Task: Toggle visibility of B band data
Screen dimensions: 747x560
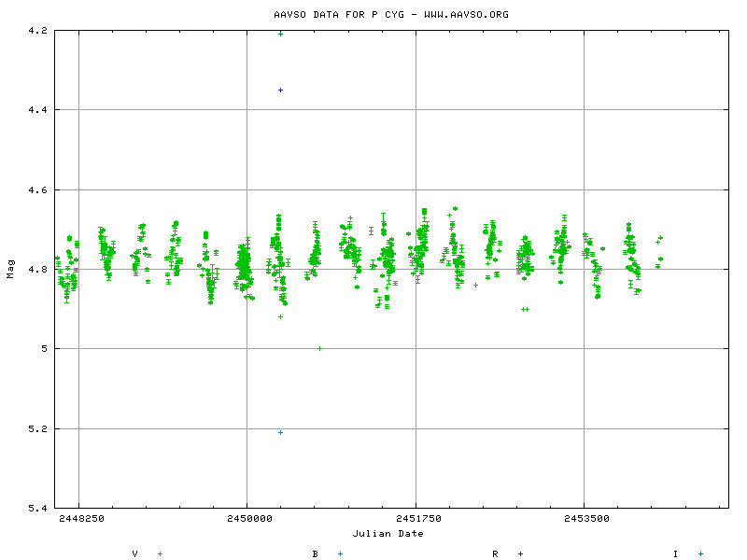Action: click(x=316, y=552)
